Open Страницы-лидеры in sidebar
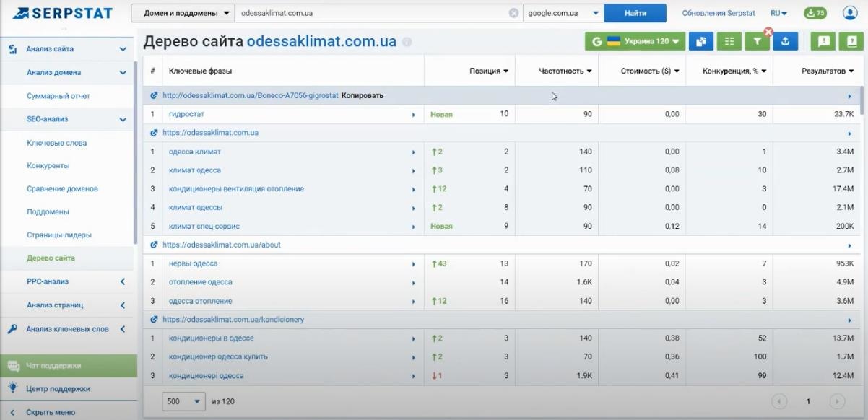Image resolution: width=868 pixels, height=420 pixels. pos(59,235)
